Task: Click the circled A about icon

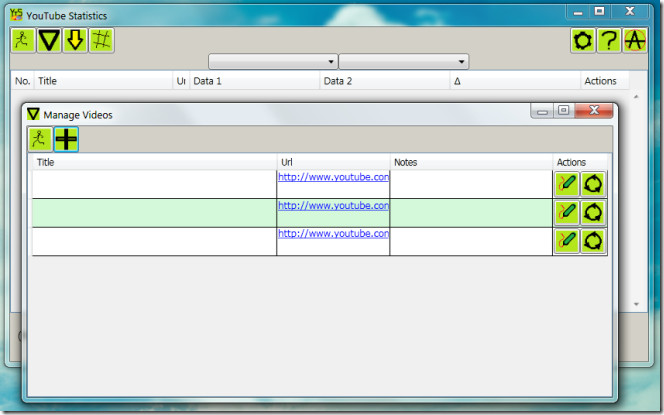Action: (x=635, y=41)
